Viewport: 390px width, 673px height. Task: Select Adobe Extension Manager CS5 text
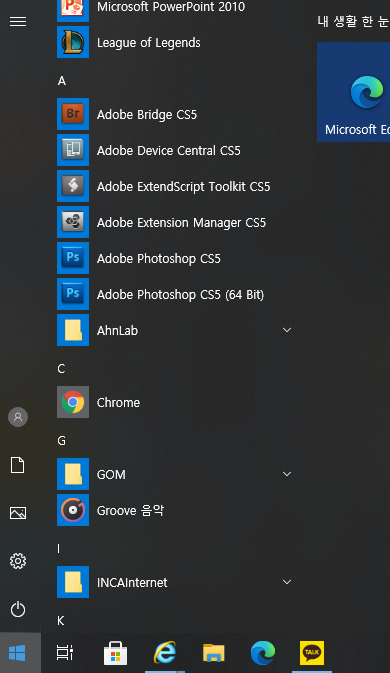click(x=181, y=223)
